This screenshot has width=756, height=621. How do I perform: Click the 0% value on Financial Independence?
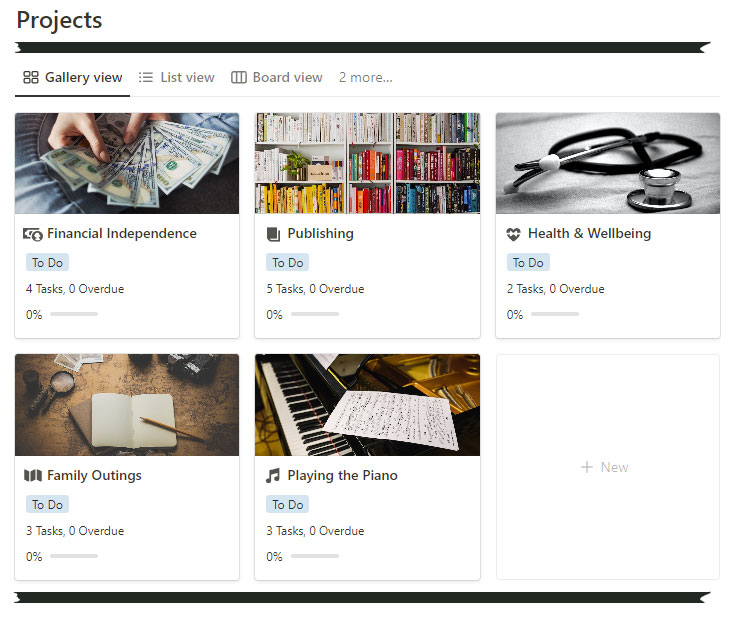34,315
